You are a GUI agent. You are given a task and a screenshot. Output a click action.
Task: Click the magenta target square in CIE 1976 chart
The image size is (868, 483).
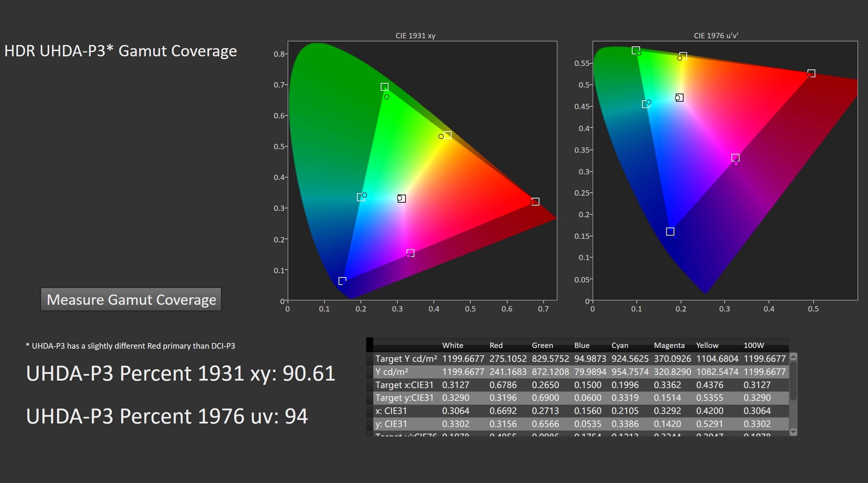tap(735, 158)
